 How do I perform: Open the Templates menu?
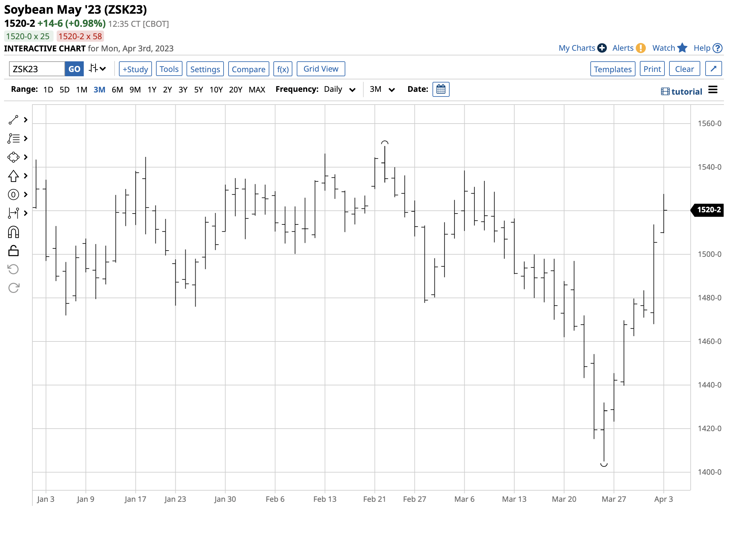[612, 69]
